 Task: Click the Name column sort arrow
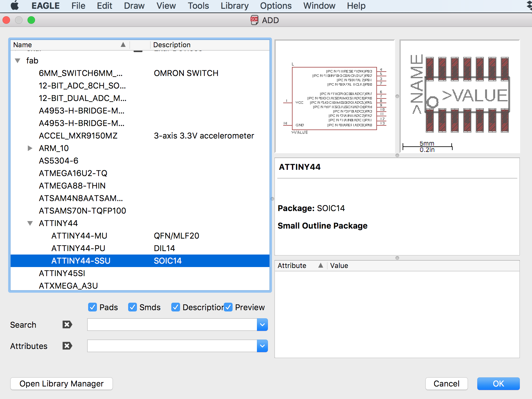coord(123,45)
